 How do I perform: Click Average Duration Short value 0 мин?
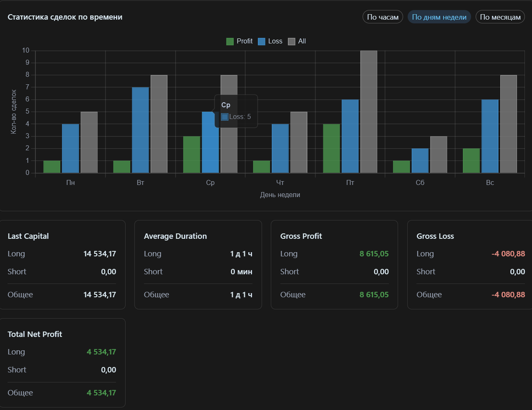(x=242, y=272)
